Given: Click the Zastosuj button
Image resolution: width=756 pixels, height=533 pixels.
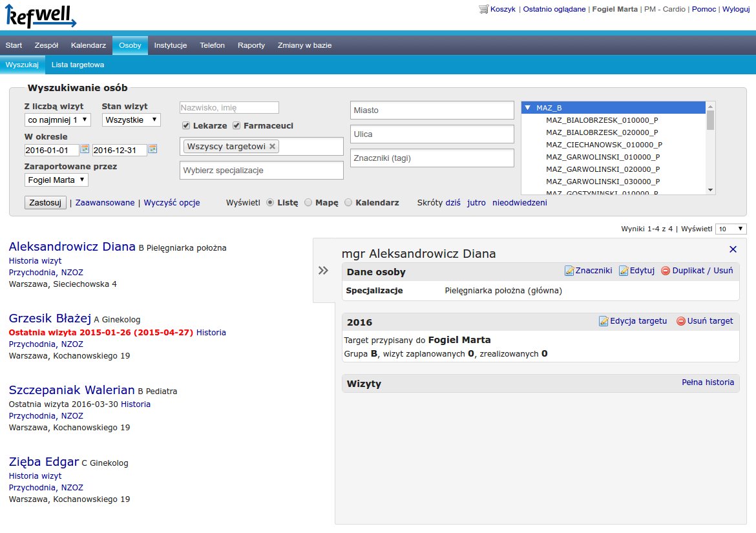Looking at the screenshot, I should point(45,202).
